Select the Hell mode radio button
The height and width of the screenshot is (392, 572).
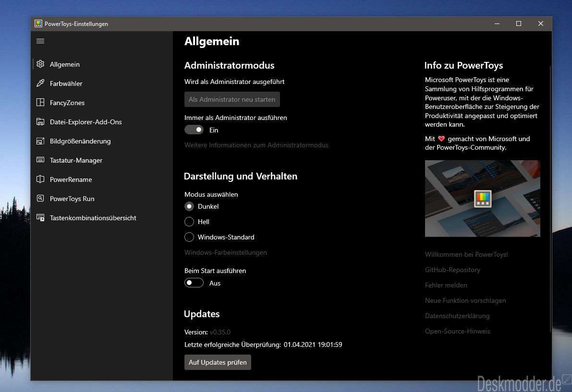(189, 222)
